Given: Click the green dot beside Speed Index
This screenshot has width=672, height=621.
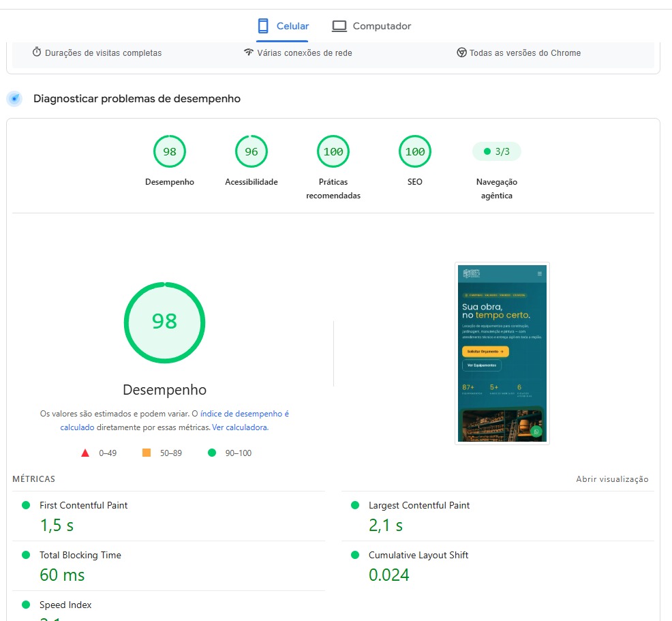Looking at the screenshot, I should tap(26, 604).
